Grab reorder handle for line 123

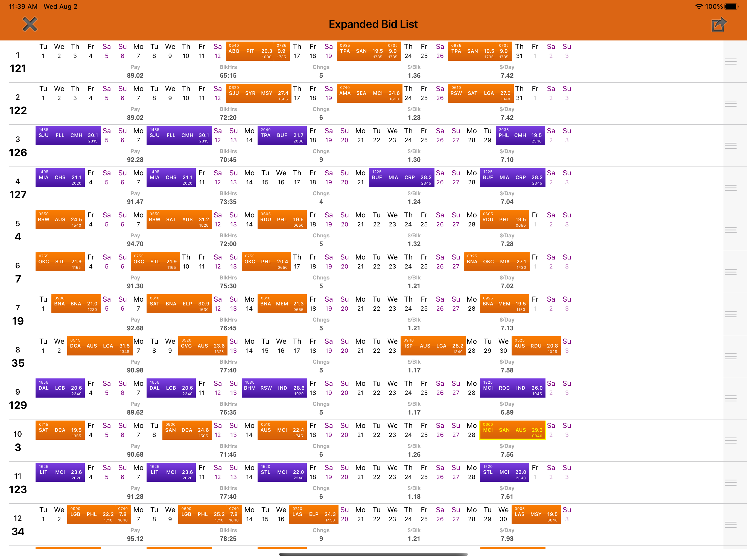coord(730,483)
